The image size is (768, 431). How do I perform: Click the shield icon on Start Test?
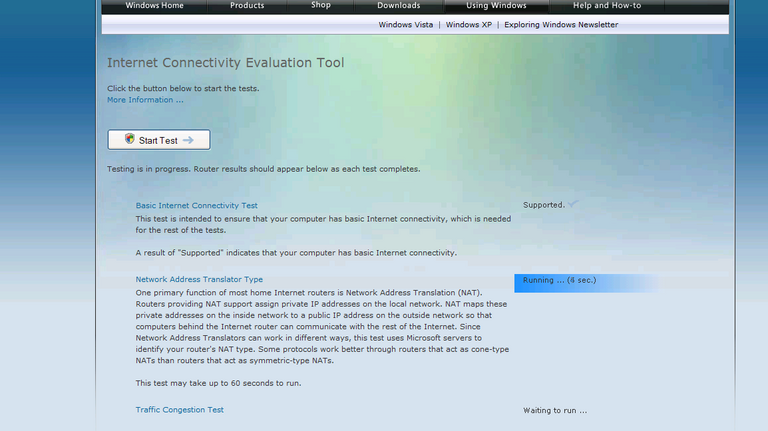(129, 139)
